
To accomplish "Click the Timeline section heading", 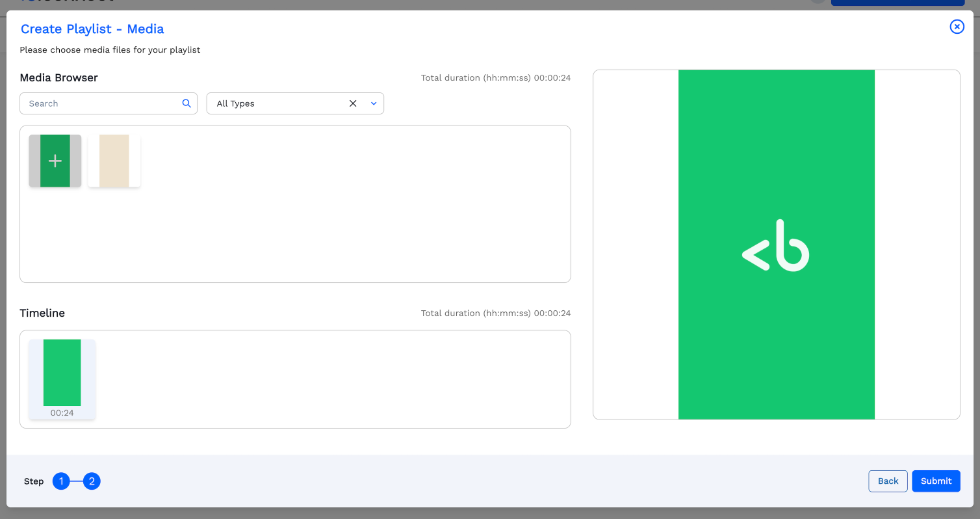I will (42, 313).
